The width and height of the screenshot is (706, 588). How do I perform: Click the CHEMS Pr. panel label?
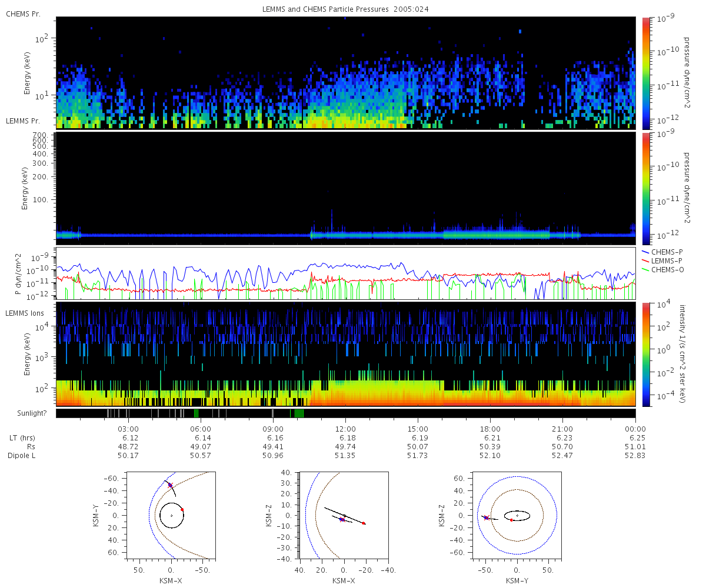(x=24, y=14)
